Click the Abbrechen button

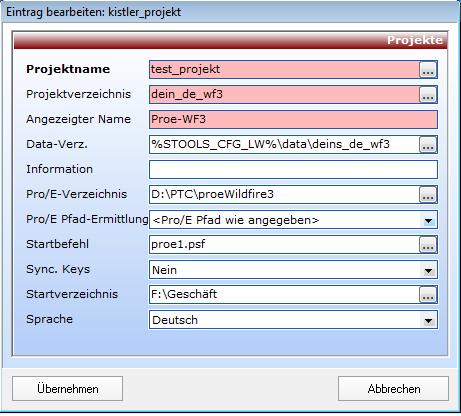click(x=393, y=389)
